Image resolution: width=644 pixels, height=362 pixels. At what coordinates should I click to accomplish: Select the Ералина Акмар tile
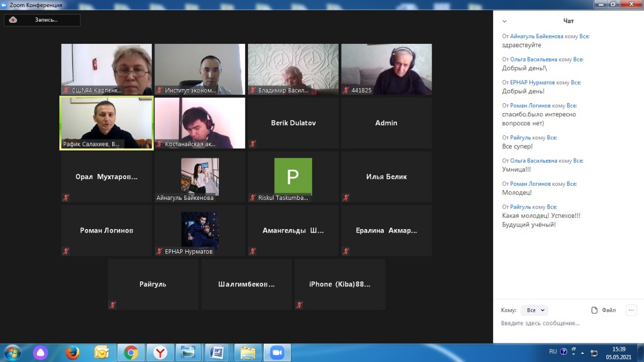coord(386,231)
